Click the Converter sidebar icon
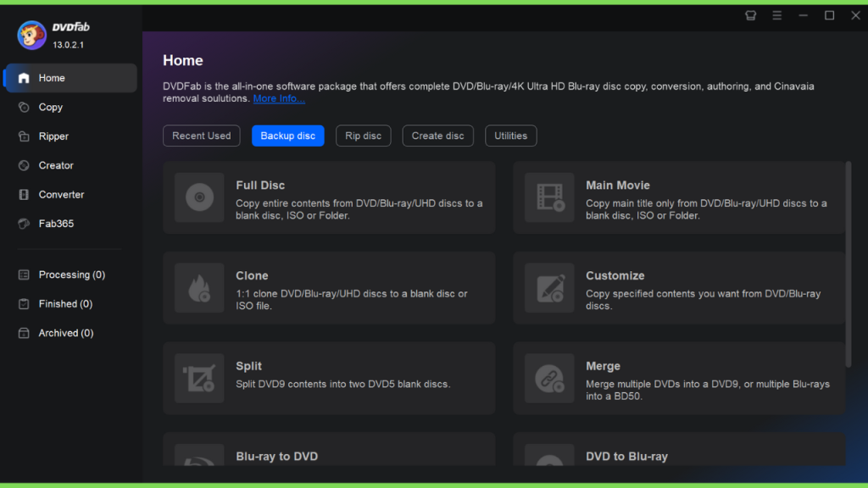Viewport: 868px width, 488px height. click(x=24, y=195)
